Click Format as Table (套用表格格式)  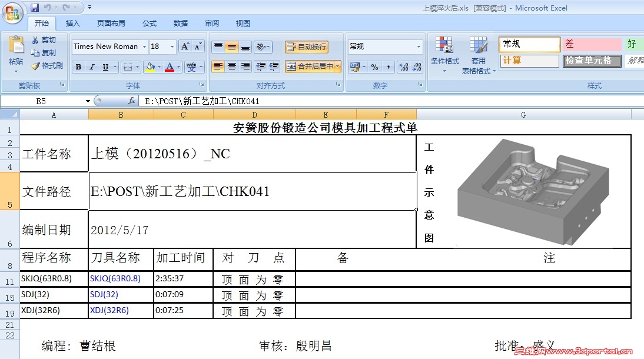478,53
